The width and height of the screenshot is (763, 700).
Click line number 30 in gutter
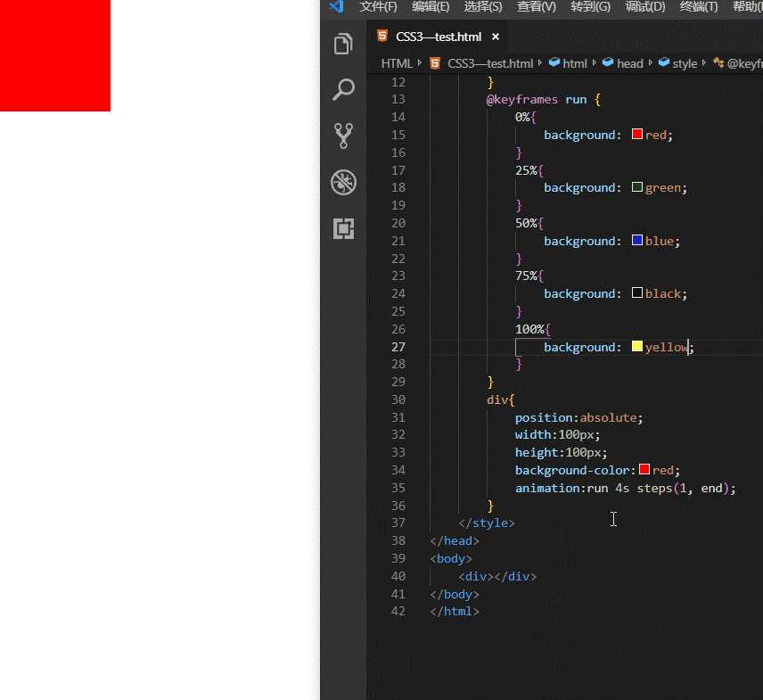tap(398, 399)
